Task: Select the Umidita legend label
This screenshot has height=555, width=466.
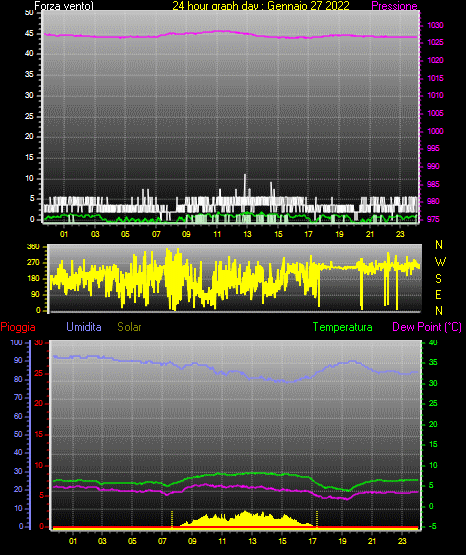Action: coord(84,327)
